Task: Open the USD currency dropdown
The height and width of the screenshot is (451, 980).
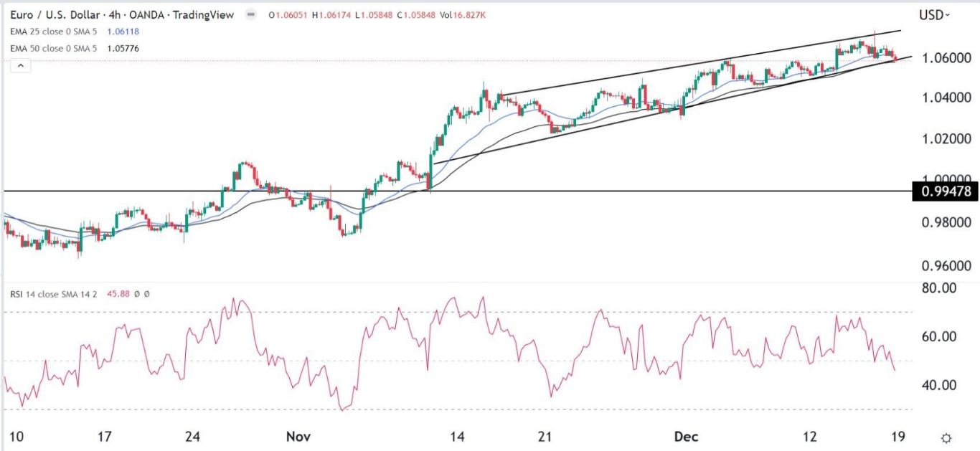Action: [934, 14]
